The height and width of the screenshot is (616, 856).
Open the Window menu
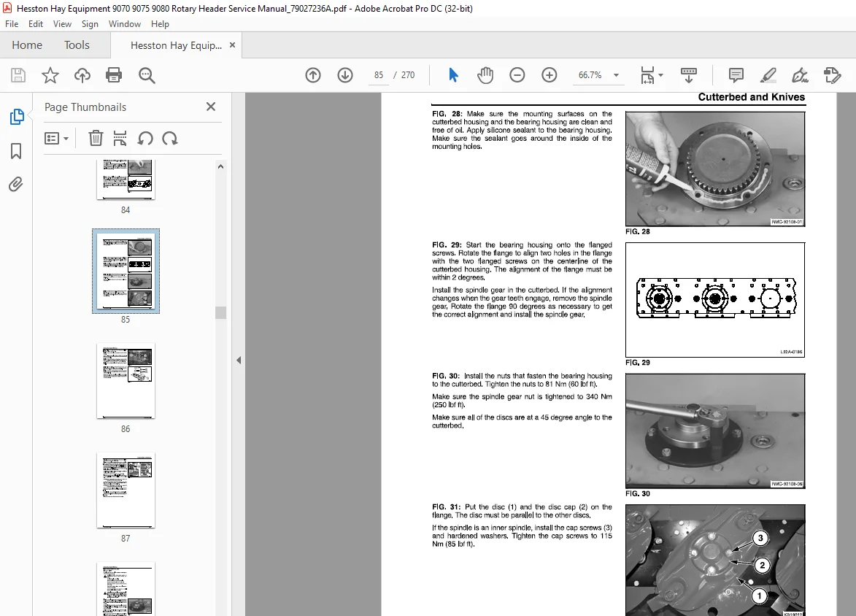point(125,24)
